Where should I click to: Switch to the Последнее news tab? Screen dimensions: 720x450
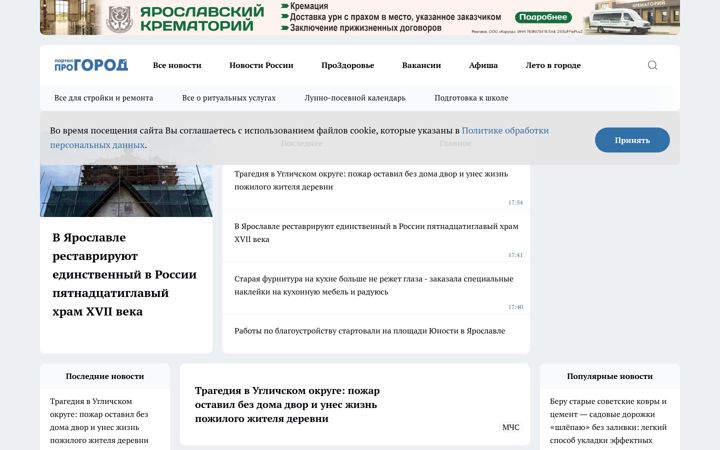[x=302, y=143]
